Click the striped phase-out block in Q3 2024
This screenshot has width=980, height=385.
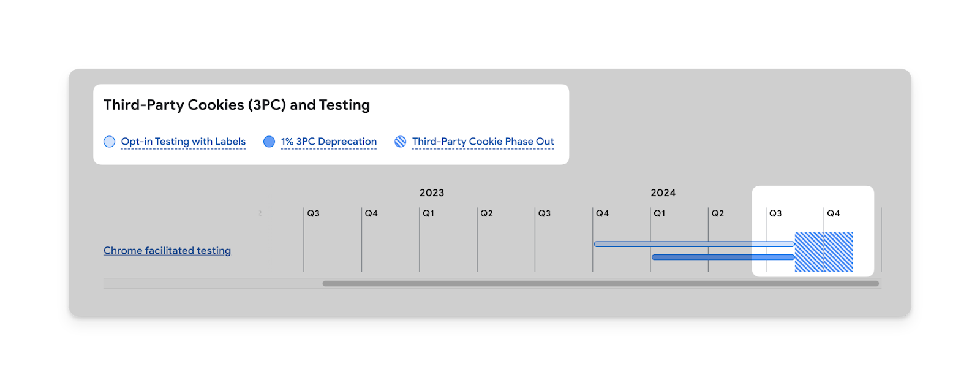tap(809, 252)
